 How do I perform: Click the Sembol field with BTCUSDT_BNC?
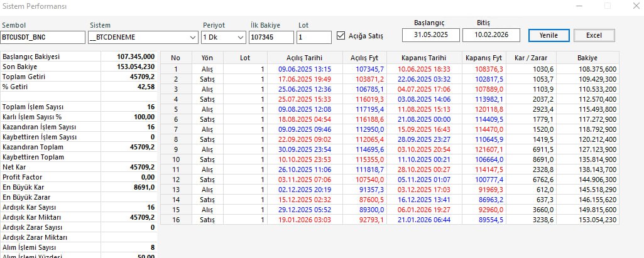coord(43,37)
